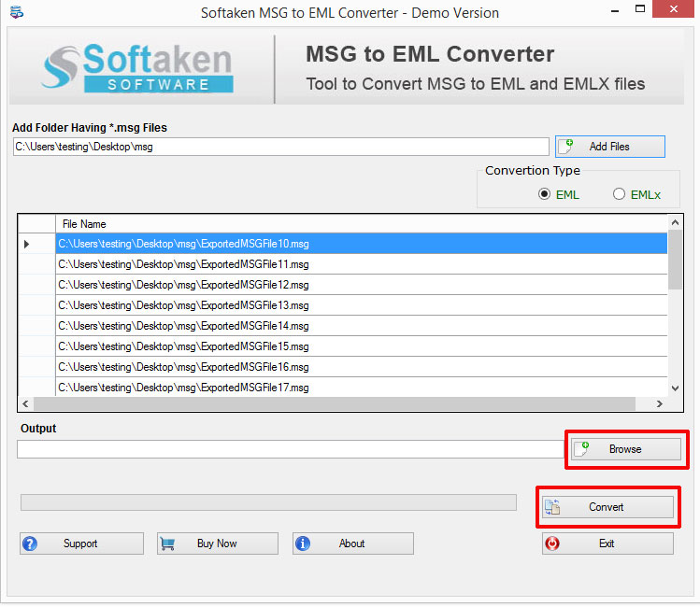The image size is (700, 607).
Task: Click the Support question mark icon
Action: [31, 543]
